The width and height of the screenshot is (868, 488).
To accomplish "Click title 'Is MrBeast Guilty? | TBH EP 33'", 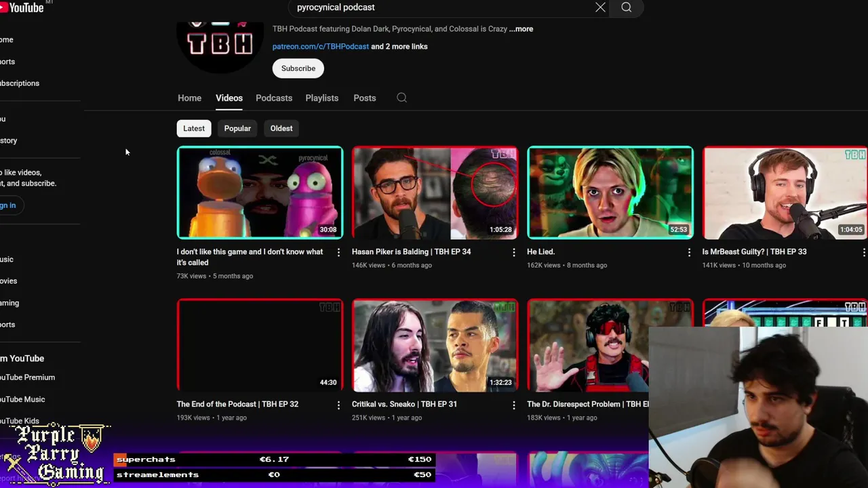I will (x=754, y=252).
